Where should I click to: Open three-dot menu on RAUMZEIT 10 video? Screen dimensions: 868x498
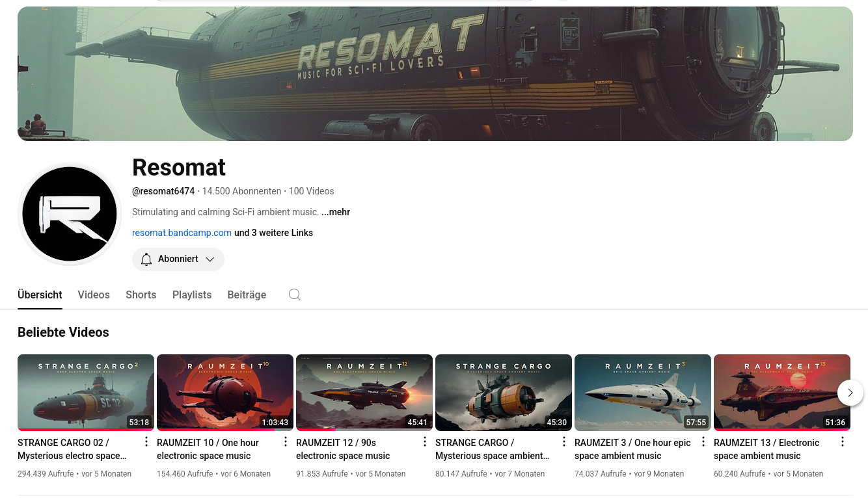pyautogui.click(x=285, y=441)
